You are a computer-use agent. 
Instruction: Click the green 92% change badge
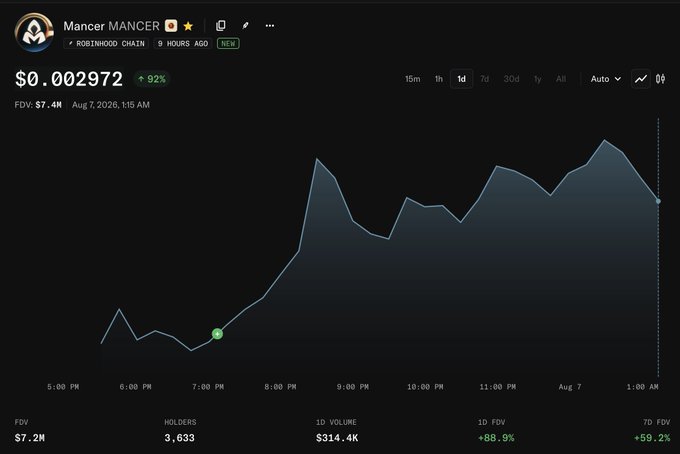point(151,79)
